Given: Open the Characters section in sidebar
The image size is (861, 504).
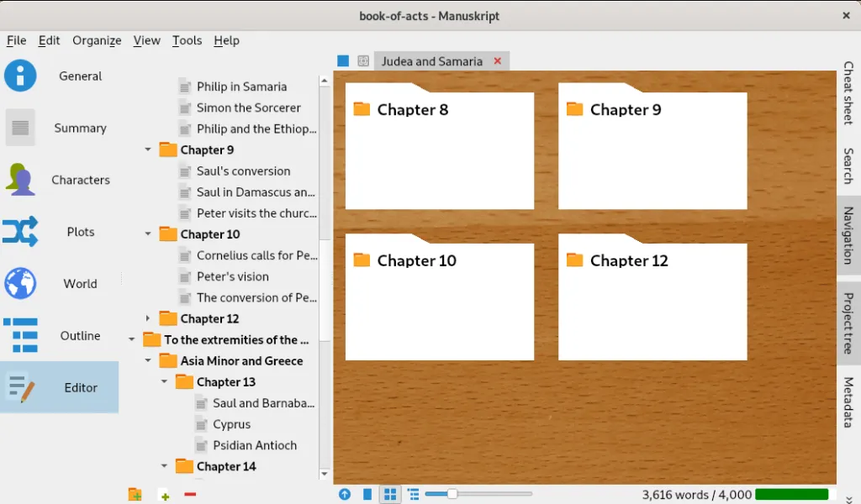Looking at the screenshot, I should (59, 180).
